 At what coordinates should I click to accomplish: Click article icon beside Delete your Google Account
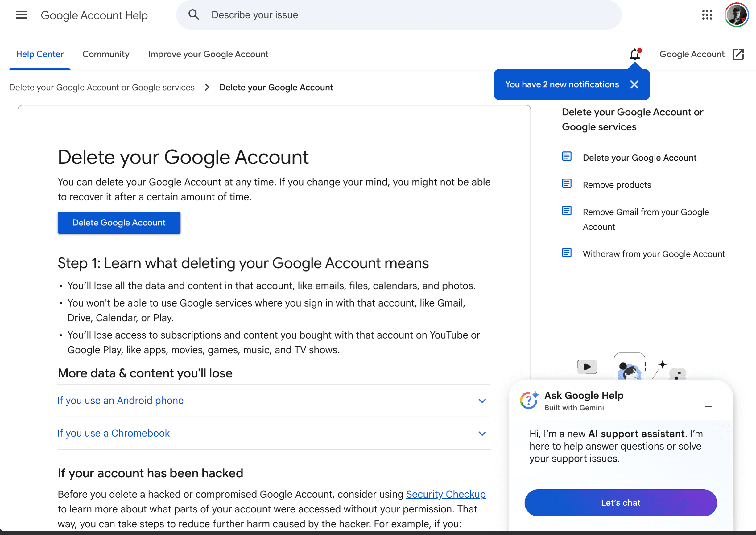coord(567,156)
